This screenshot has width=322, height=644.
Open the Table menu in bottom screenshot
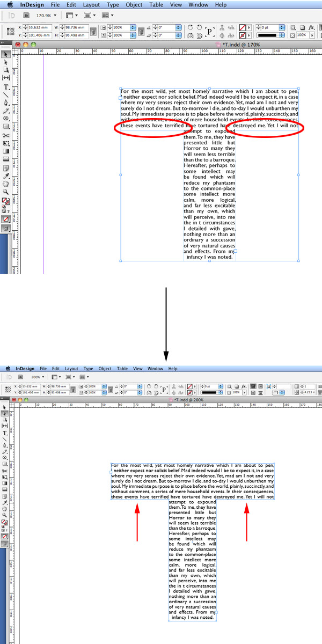(x=122, y=369)
